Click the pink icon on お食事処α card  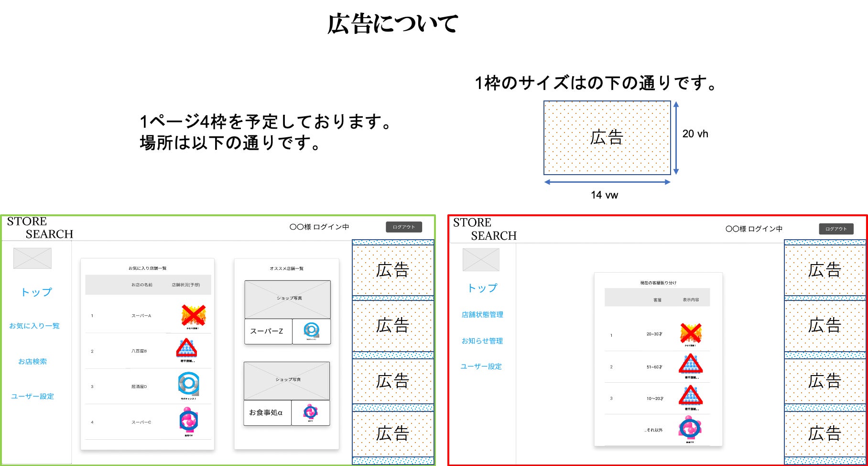click(x=311, y=411)
